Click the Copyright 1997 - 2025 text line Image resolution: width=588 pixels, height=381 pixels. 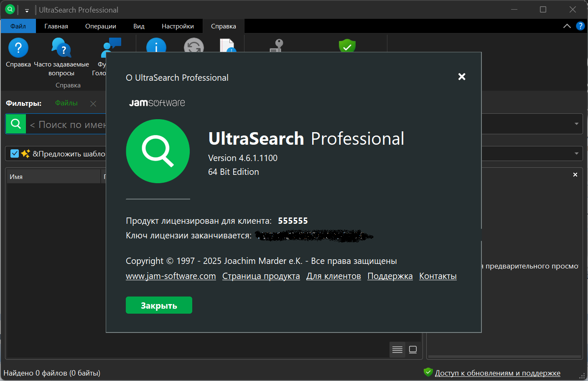click(261, 261)
